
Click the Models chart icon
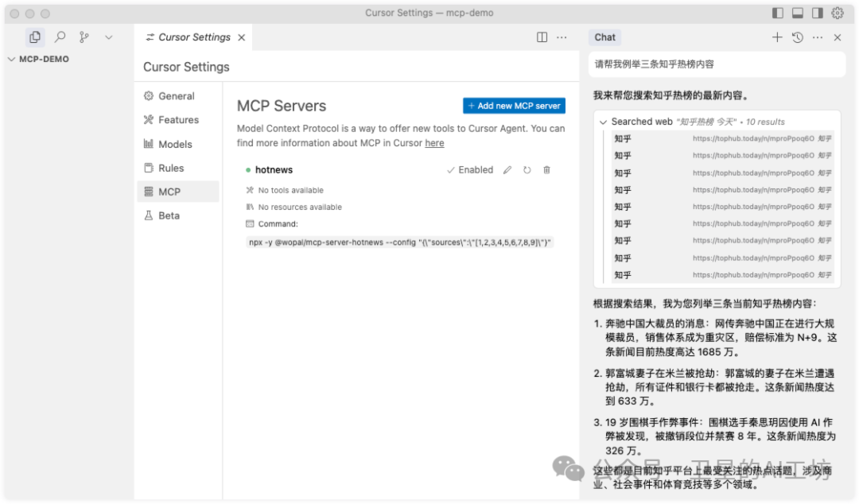tap(149, 144)
